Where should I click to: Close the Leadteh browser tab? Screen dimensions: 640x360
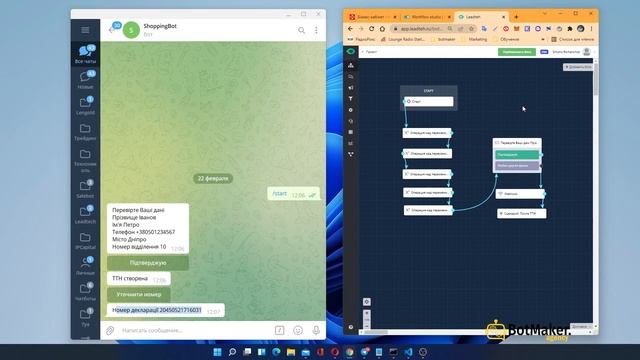click(503, 17)
